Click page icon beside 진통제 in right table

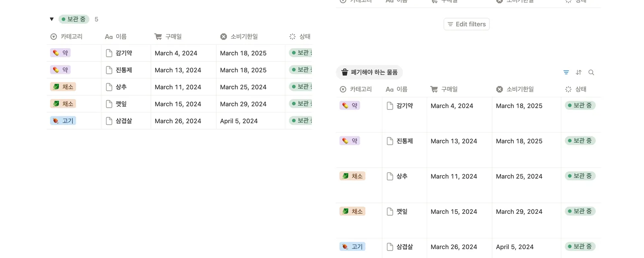pyautogui.click(x=390, y=141)
